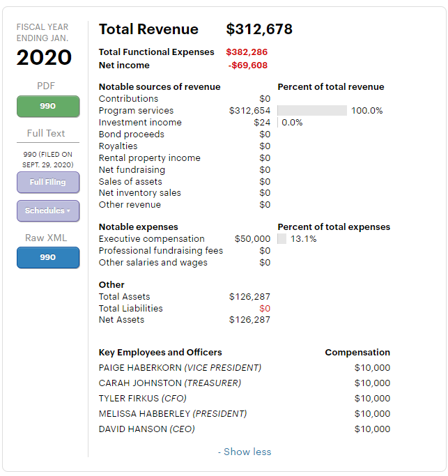Click the Rental property income label
This screenshot has width=448, height=476.
(150, 158)
